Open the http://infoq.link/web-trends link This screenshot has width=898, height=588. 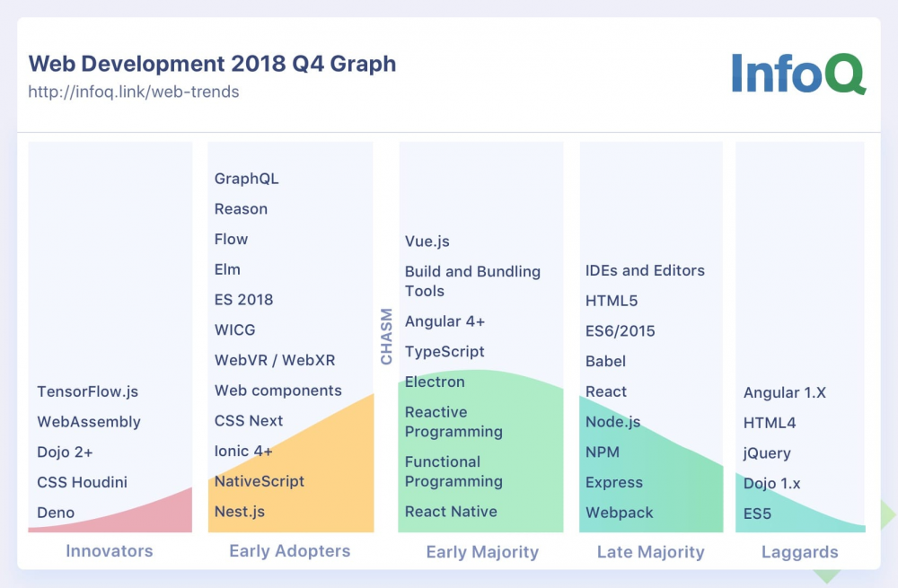click(x=132, y=92)
